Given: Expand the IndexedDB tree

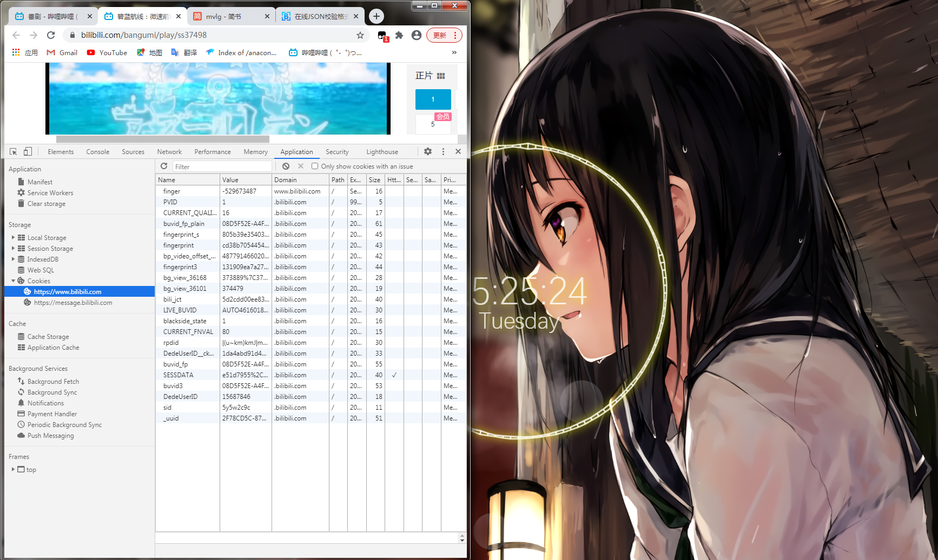Looking at the screenshot, I should [x=13, y=259].
